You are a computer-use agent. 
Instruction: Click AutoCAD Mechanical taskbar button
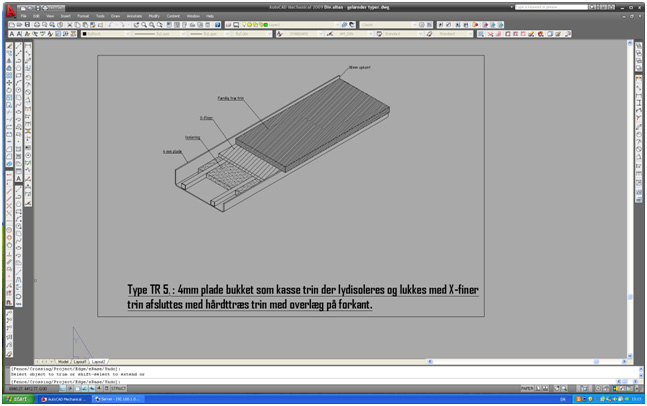point(64,399)
